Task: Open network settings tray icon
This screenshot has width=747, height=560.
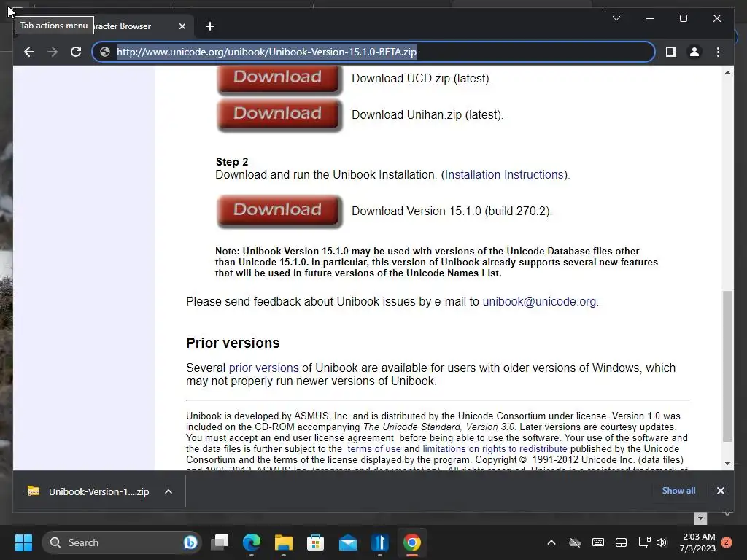Action: (x=644, y=542)
